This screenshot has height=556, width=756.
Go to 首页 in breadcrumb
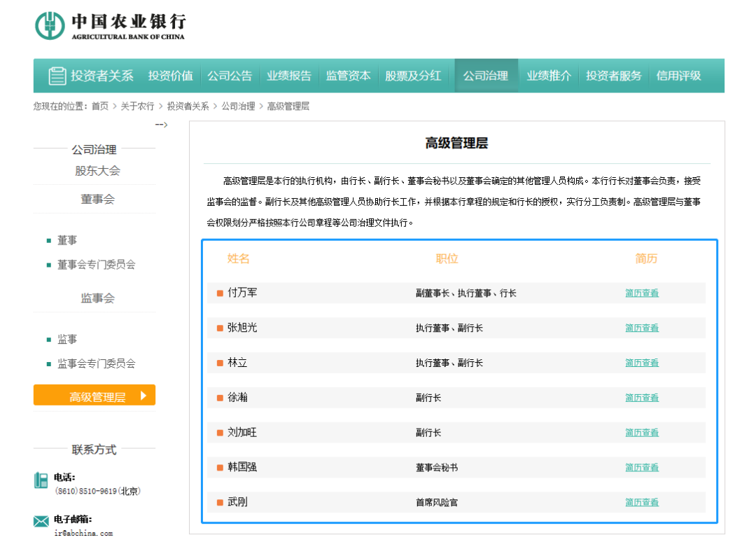100,106
